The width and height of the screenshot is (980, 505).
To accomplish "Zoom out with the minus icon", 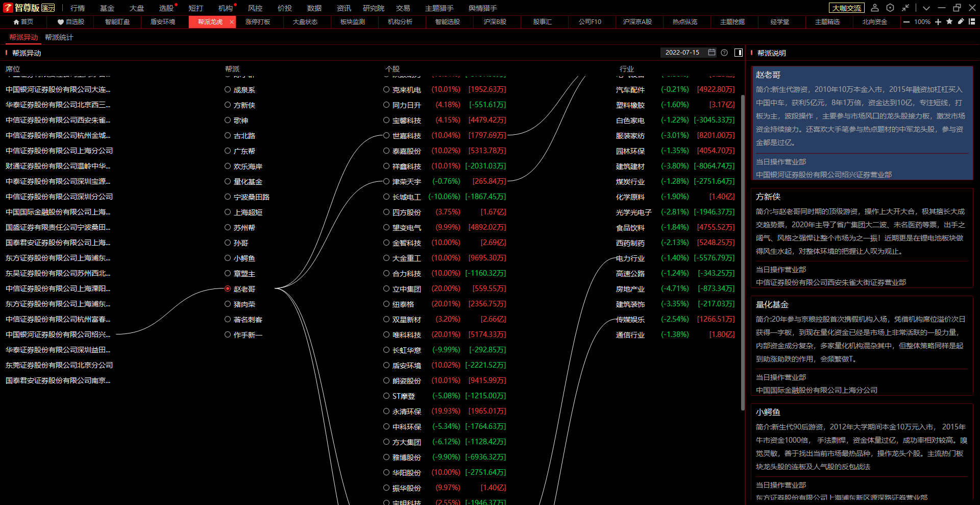I will (906, 22).
